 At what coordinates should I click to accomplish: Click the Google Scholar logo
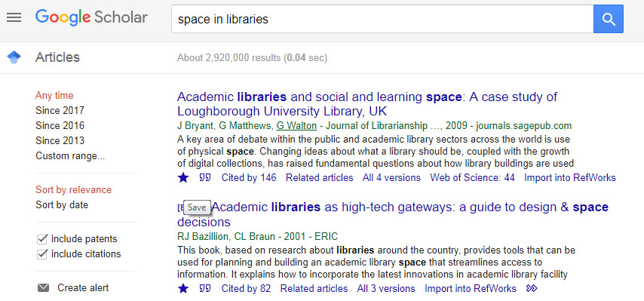tap(91, 17)
